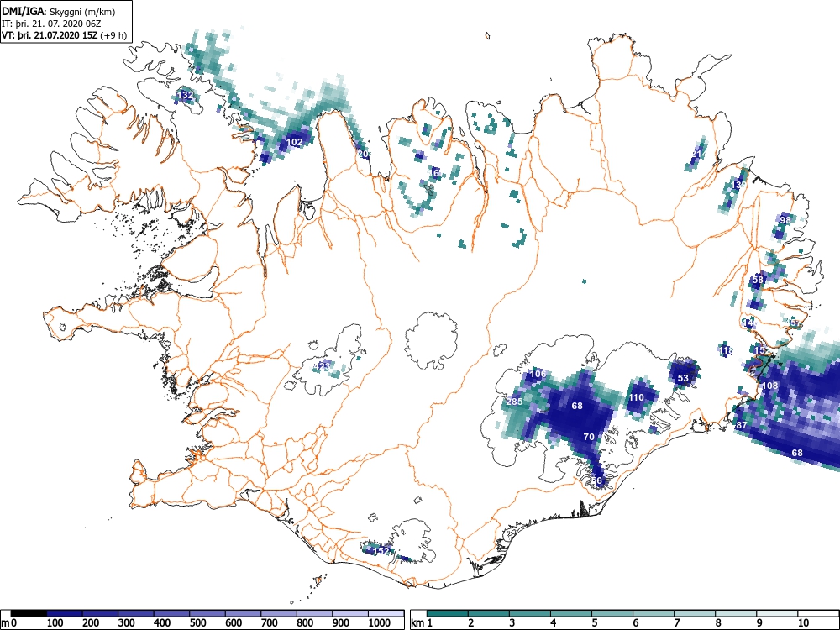
Task: Click the 139 visibility value in the northeast
Action: pyautogui.click(x=738, y=185)
